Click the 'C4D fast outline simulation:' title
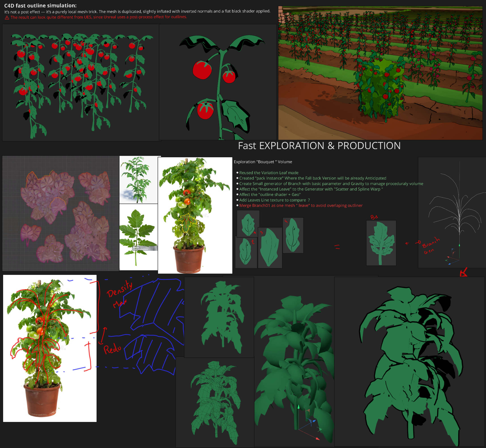This screenshot has width=486, height=448. click(40, 5)
